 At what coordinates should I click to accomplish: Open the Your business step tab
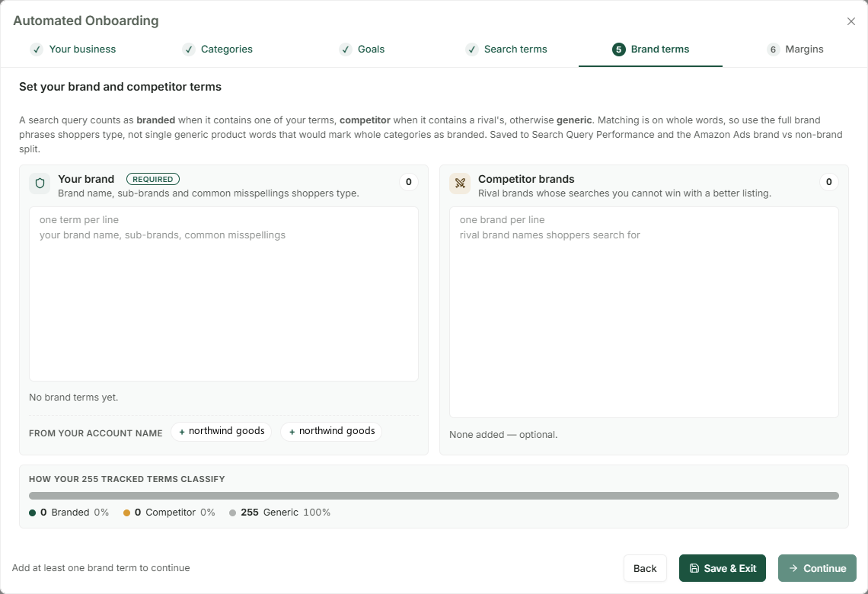[73, 49]
